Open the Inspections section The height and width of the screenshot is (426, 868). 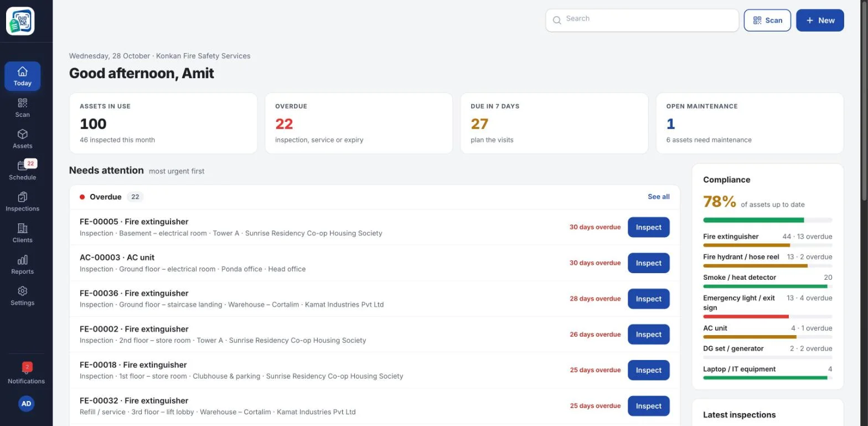click(x=23, y=202)
